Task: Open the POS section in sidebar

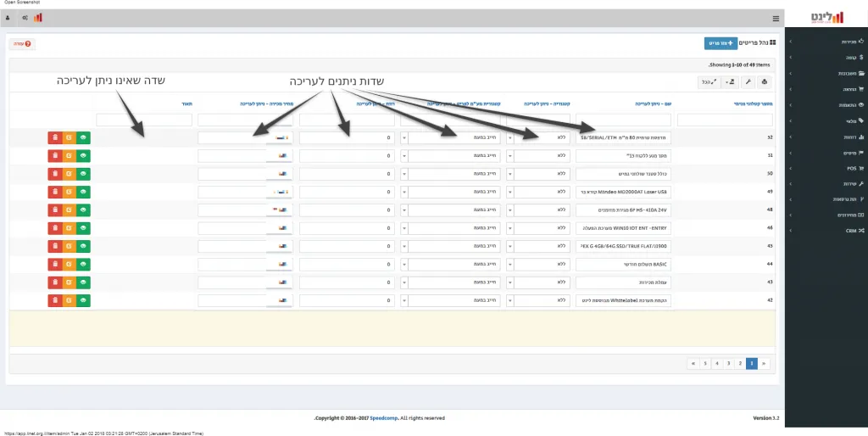Action: click(826, 168)
